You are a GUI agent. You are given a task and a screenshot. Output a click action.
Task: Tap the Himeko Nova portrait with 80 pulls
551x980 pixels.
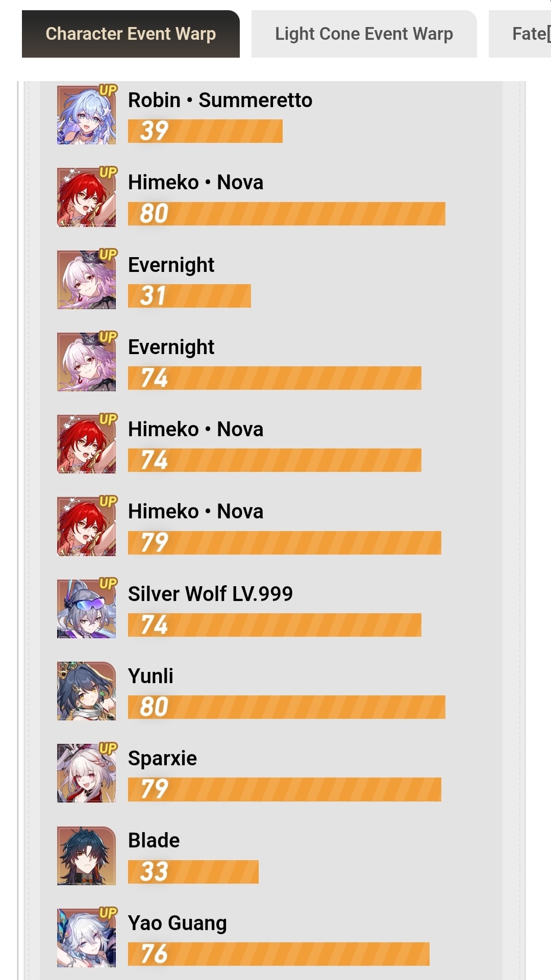pyautogui.click(x=86, y=197)
